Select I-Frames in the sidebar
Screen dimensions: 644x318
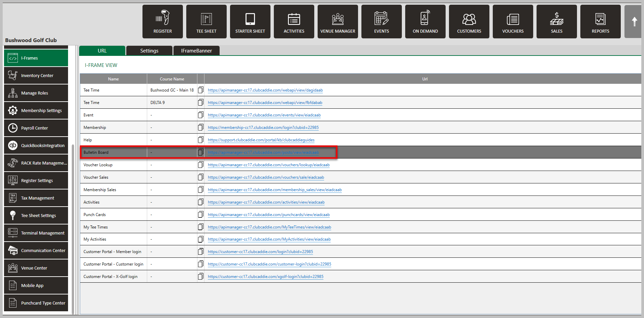[x=36, y=58]
